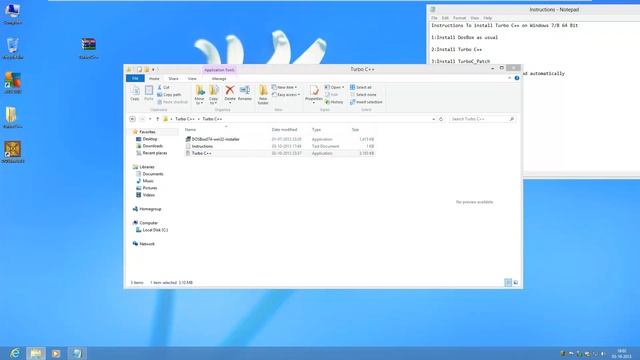The image size is (640, 360).
Task: Click the WinRAR archive icon on desktop
Action: pyautogui.click(x=89, y=49)
